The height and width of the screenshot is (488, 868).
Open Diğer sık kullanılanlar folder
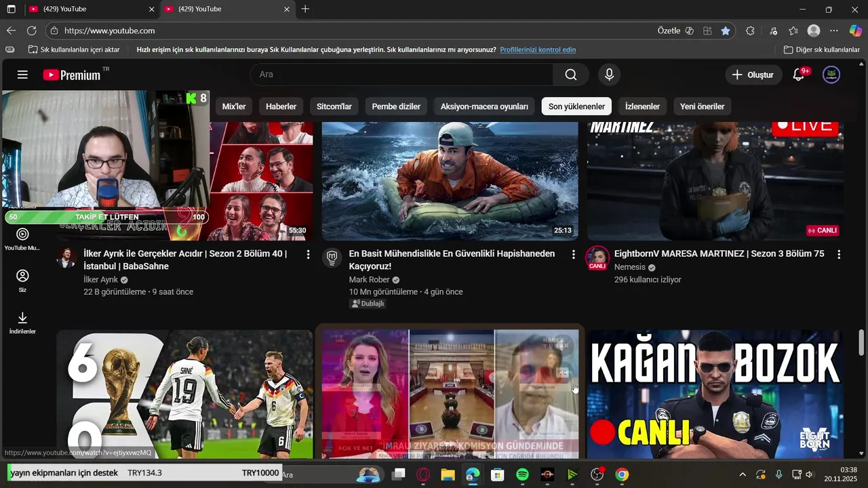(x=821, y=49)
